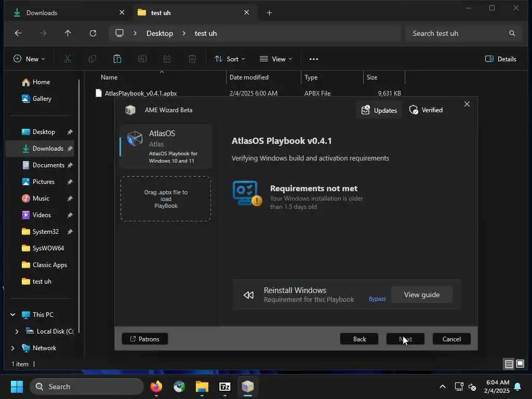
Task: Click the Back button in AME Wizard
Action: [x=360, y=339]
